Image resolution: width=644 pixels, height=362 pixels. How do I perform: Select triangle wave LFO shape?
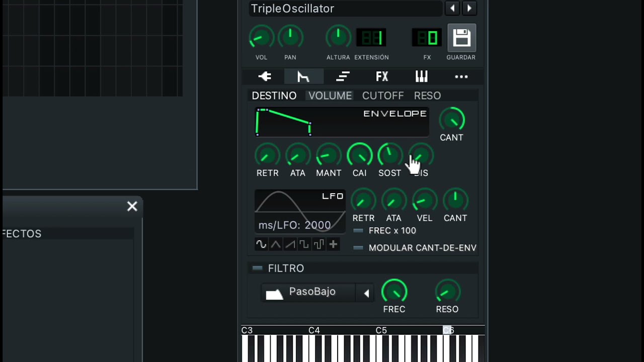pos(275,244)
